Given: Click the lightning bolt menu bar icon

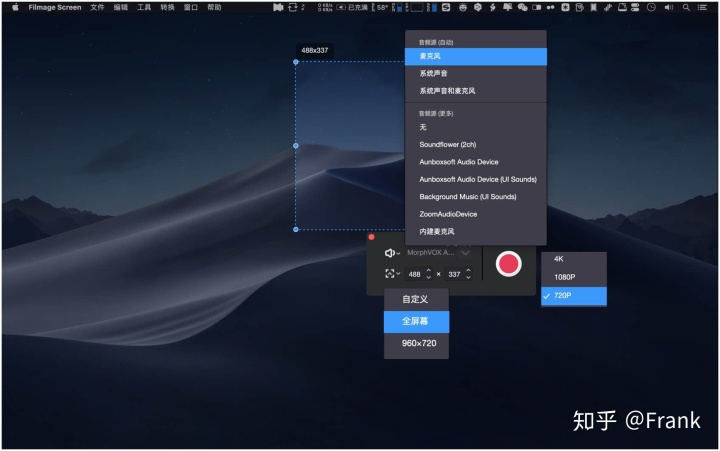Looking at the screenshot, I should click(x=493, y=7).
